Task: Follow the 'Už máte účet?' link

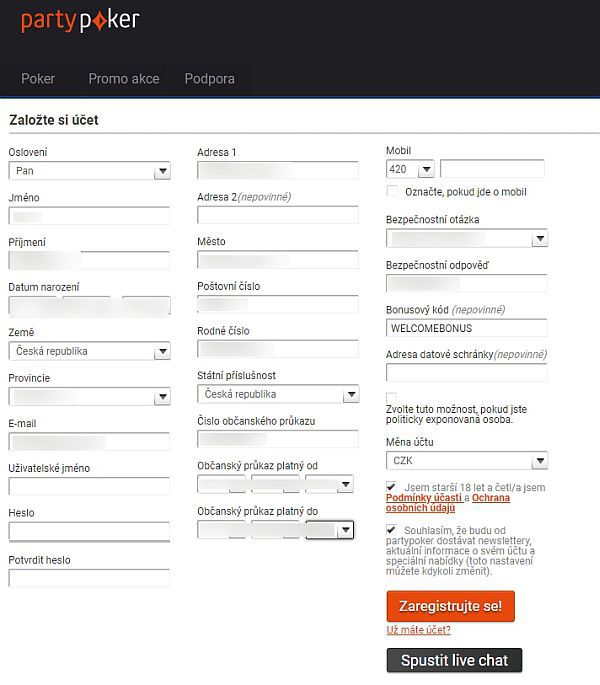Action: pyautogui.click(x=418, y=630)
